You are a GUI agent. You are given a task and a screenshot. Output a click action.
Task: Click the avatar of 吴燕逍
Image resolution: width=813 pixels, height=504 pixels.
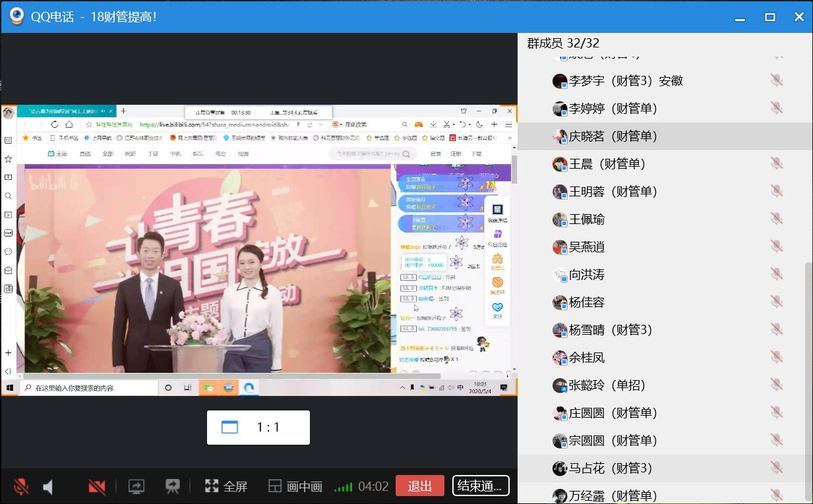coord(560,247)
